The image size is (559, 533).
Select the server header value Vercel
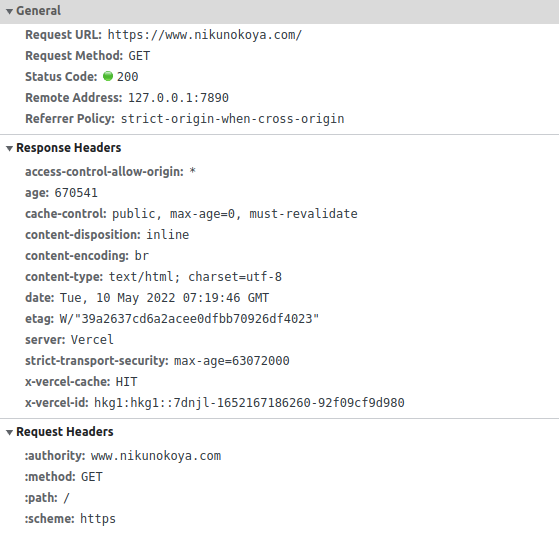click(92, 340)
